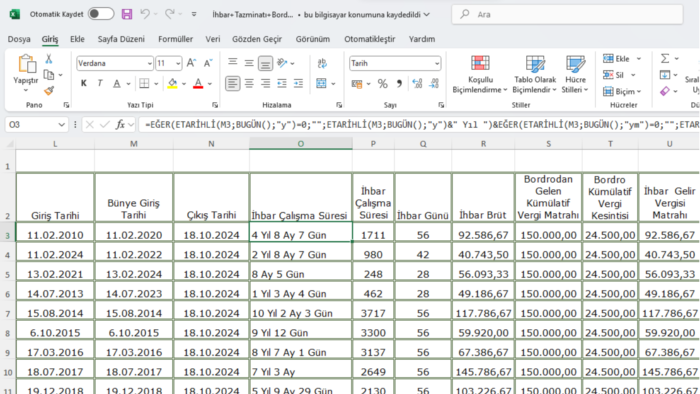
Task: Open the Tarih number format dropdown
Action: (437, 64)
